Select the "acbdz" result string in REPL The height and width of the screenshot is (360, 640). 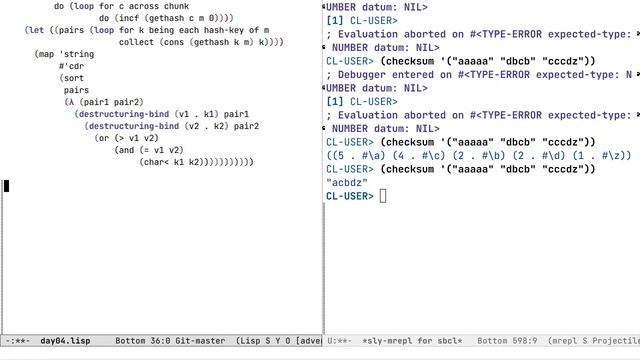point(347,183)
